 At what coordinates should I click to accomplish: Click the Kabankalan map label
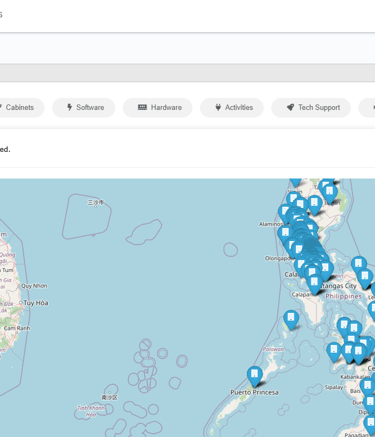coord(354,377)
